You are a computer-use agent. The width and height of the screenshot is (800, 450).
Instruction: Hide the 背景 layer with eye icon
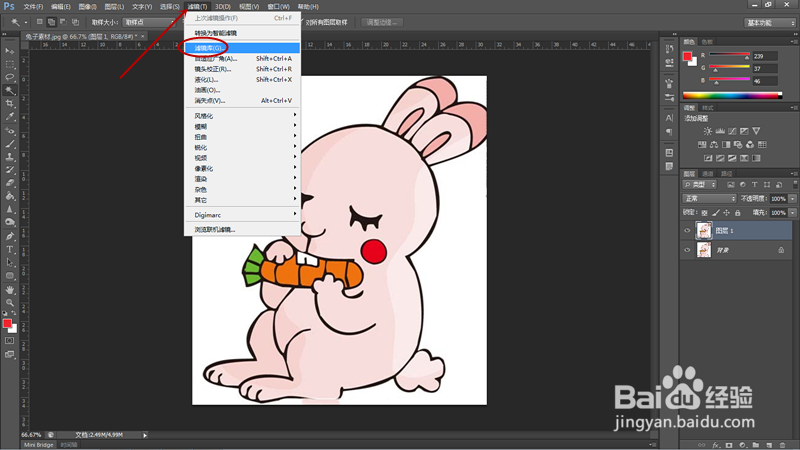687,250
